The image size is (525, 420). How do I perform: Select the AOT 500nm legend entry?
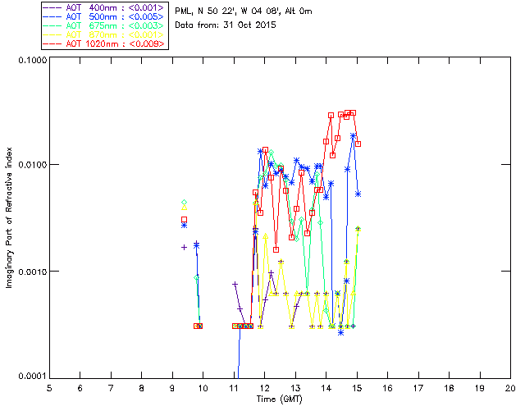tap(104, 16)
